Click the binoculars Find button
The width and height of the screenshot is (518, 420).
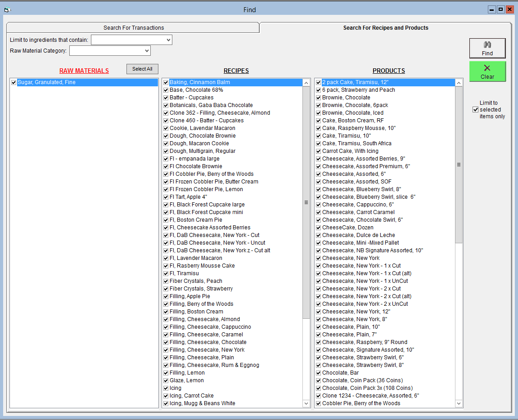[487, 48]
